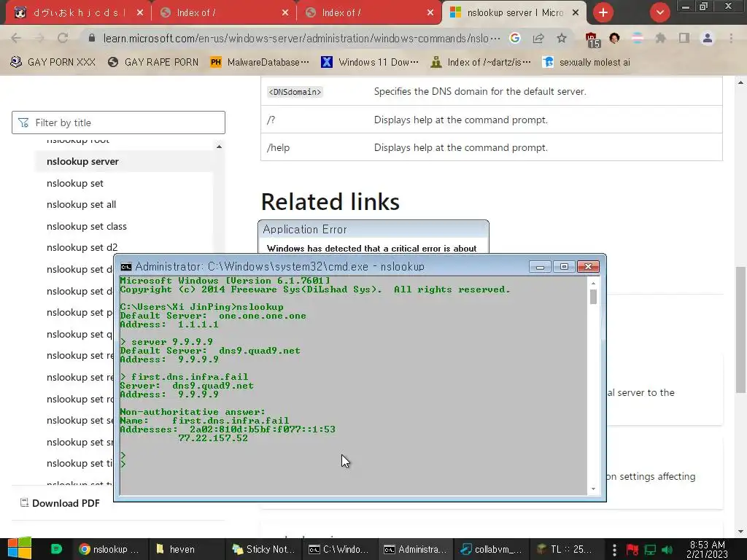Click the cmd window scrollbar thumb
This screenshot has width=747, height=560.
click(593, 297)
